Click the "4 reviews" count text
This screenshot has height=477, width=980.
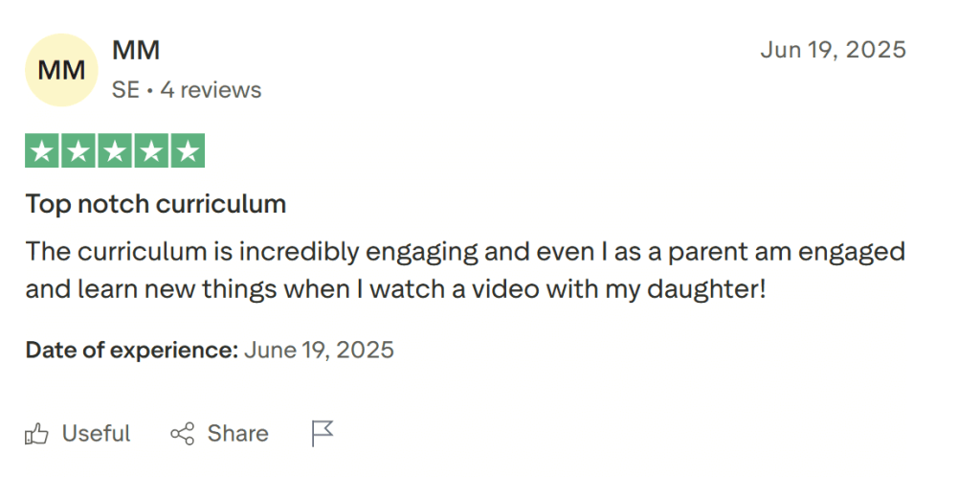pyautogui.click(x=211, y=90)
